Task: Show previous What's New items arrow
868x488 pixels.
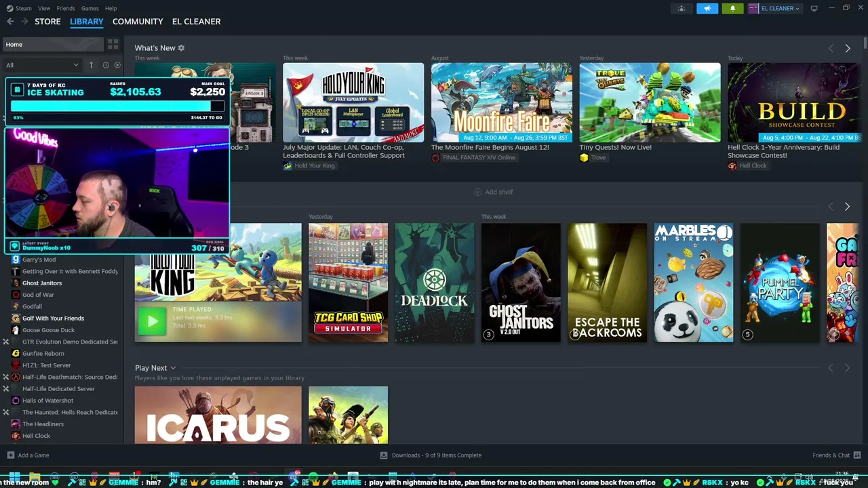Action: (831, 48)
